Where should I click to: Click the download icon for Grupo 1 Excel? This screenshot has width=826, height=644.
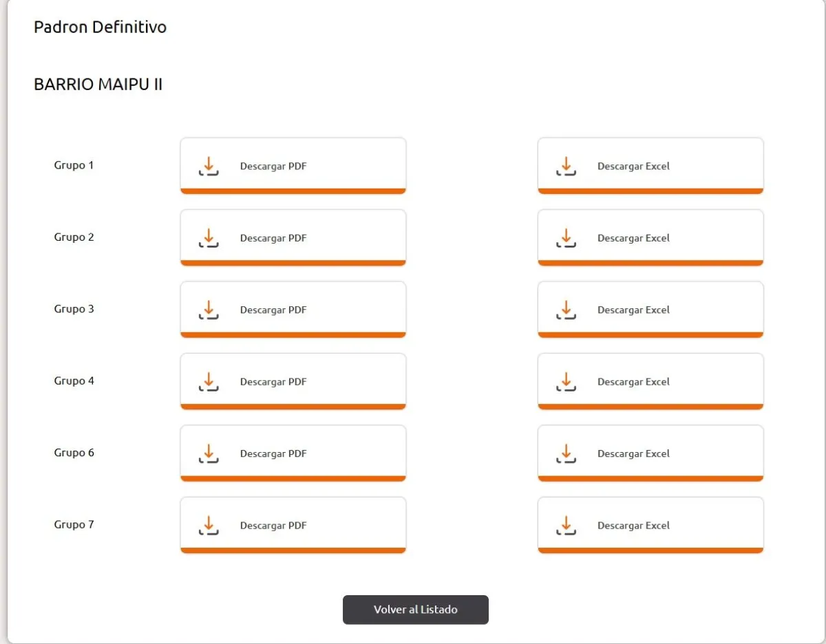pos(566,166)
